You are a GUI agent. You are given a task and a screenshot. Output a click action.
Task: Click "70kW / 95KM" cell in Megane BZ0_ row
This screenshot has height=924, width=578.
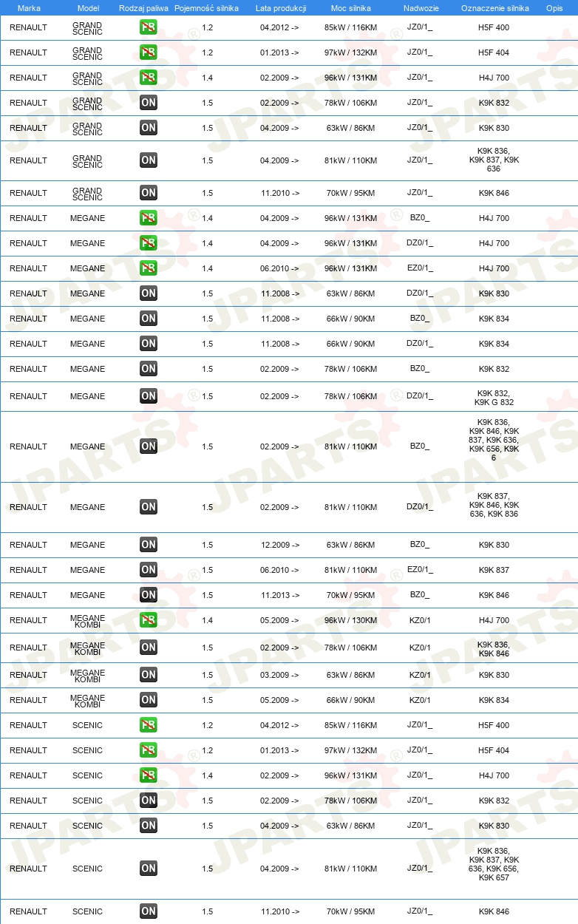coord(351,595)
